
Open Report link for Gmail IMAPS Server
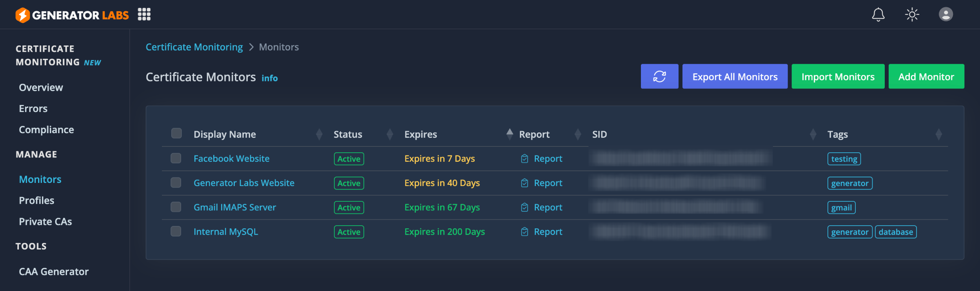(x=548, y=207)
